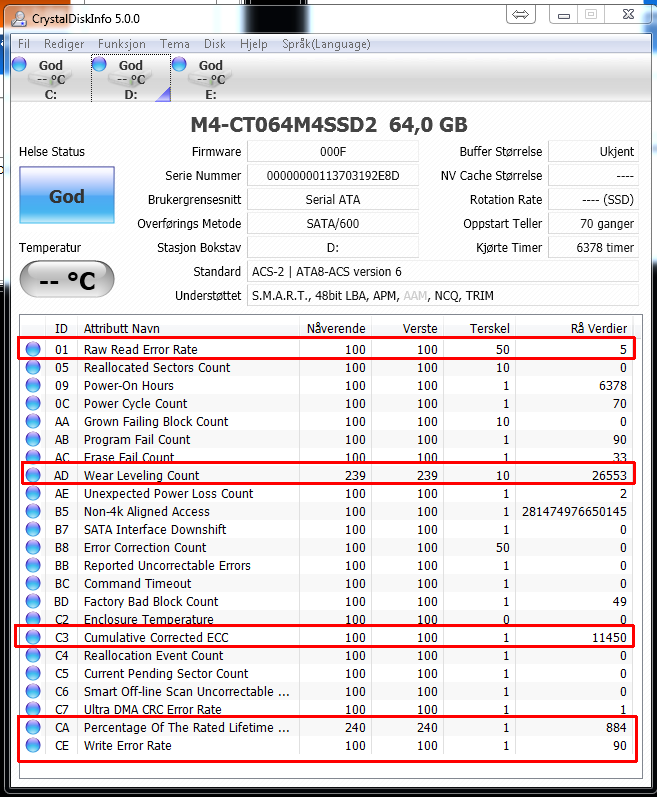Click raw value 884 in CA row
The width and height of the screenshot is (657, 797).
click(x=616, y=727)
